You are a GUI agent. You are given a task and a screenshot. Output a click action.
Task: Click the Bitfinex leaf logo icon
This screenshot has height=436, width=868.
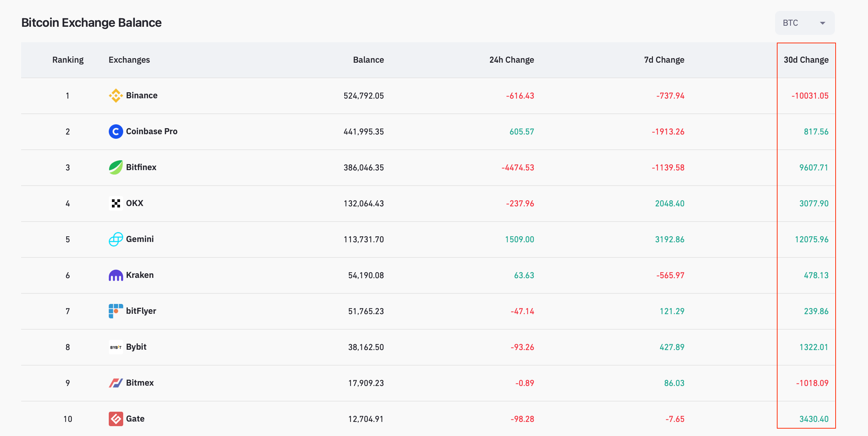115,167
